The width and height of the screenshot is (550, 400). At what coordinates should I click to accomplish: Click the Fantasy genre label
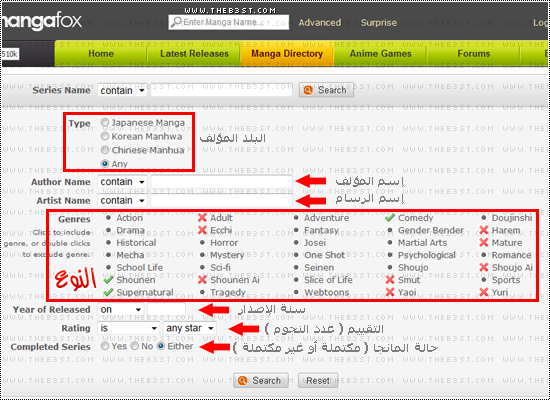click(321, 231)
